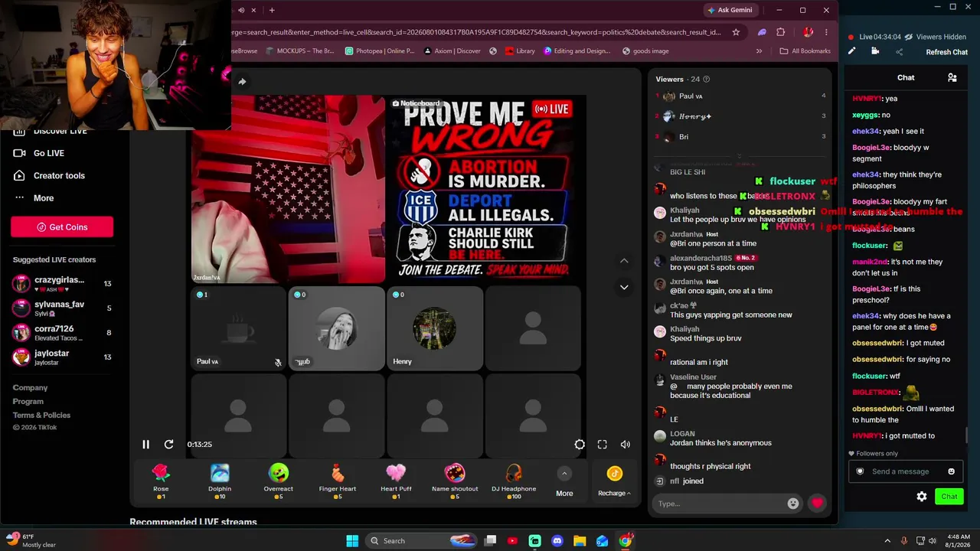The width and height of the screenshot is (980, 551).
Task: Click the share arrow above the stream
Action: (242, 82)
